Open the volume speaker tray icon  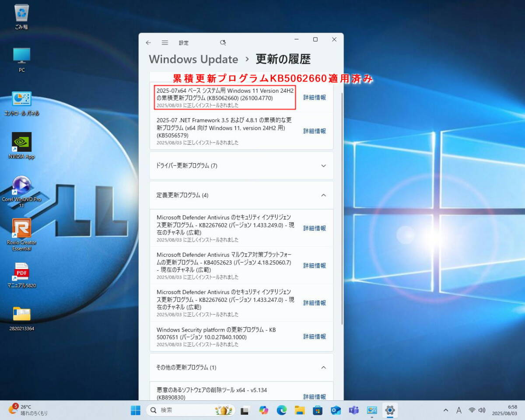click(482, 410)
